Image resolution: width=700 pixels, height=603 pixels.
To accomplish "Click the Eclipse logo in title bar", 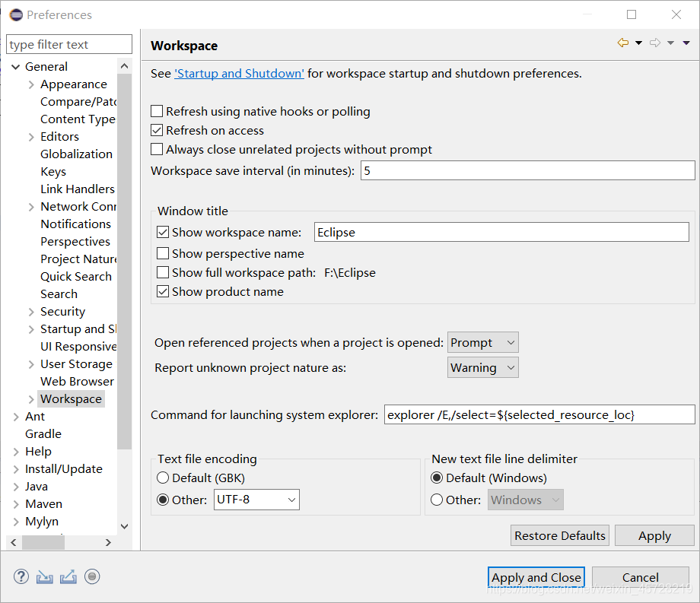I will point(16,14).
